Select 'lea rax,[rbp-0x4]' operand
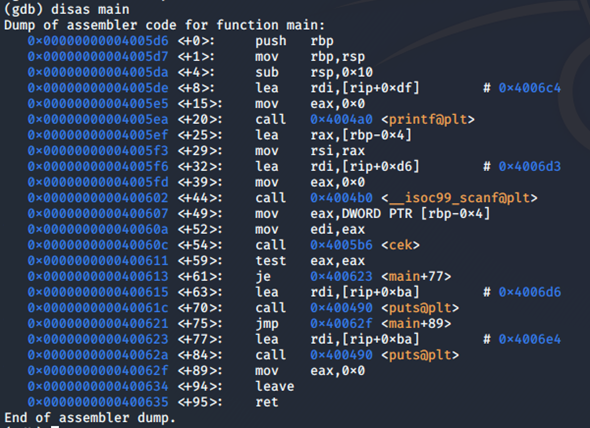This screenshot has width=590, height=428. tap(361, 135)
